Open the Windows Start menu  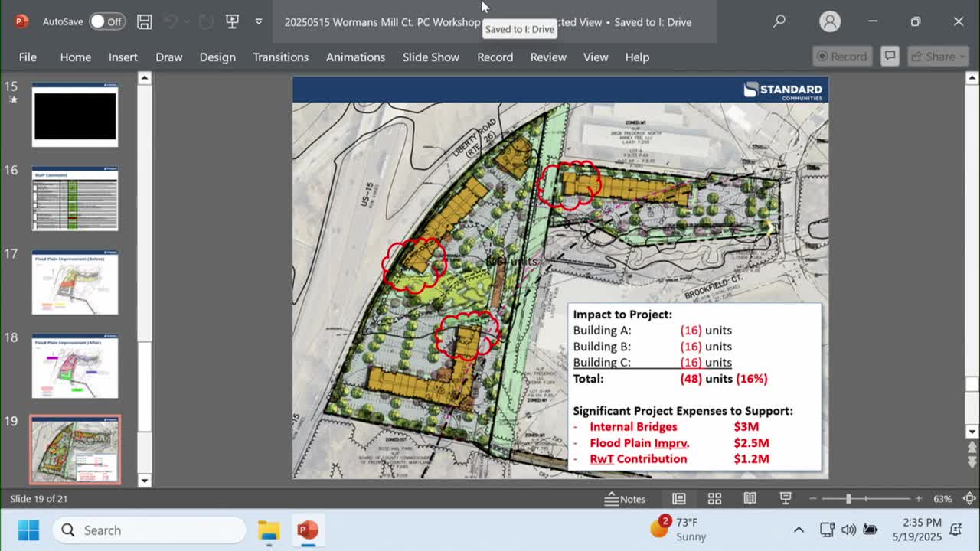click(28, 530)
